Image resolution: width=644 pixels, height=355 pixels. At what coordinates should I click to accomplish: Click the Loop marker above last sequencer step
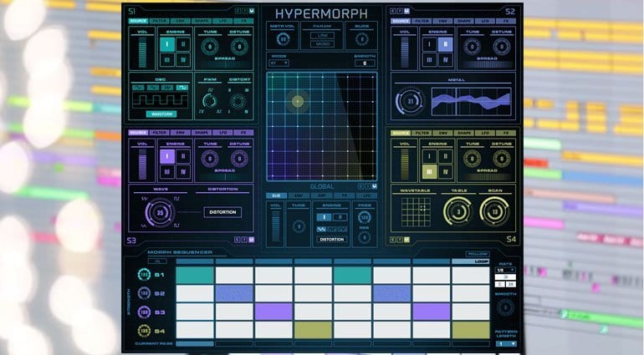[x=471, y=261]
